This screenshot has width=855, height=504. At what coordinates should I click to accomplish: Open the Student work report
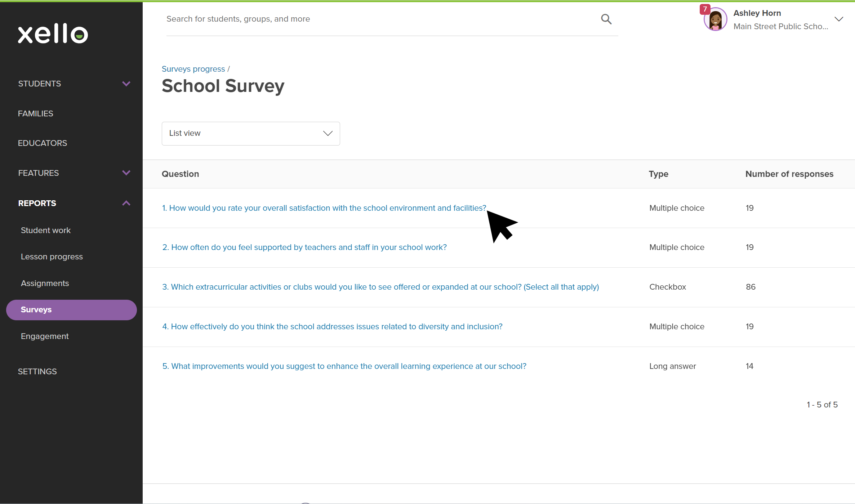click(x=45, y=230)
